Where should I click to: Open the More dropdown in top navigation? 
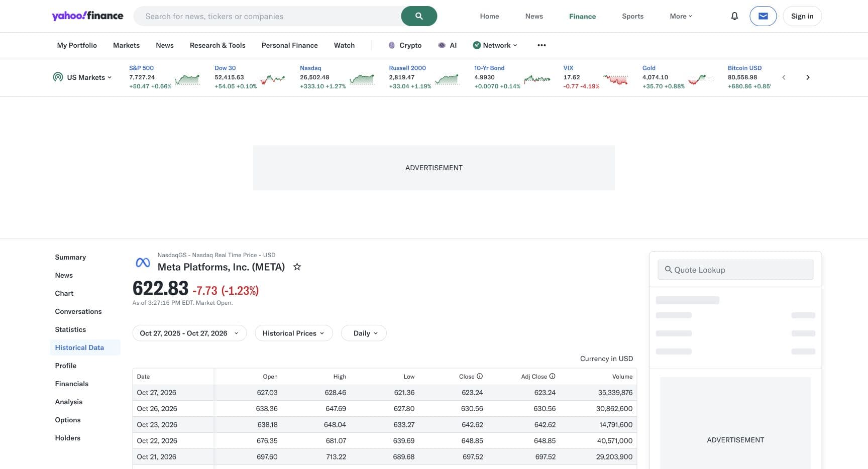[x=681, y=16]
